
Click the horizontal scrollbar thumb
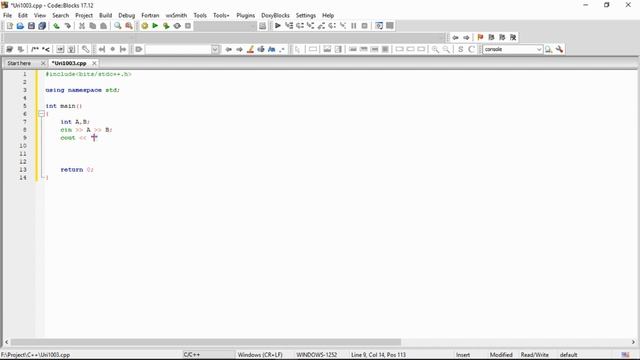click(206, 342)
